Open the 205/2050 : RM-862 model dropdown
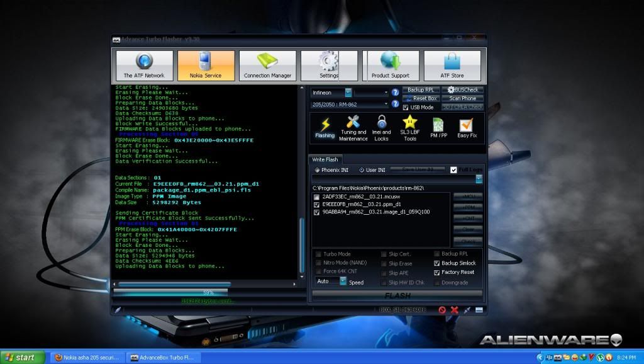The height and width of the screenshot is (364, 644). click(x=386, y=105)
